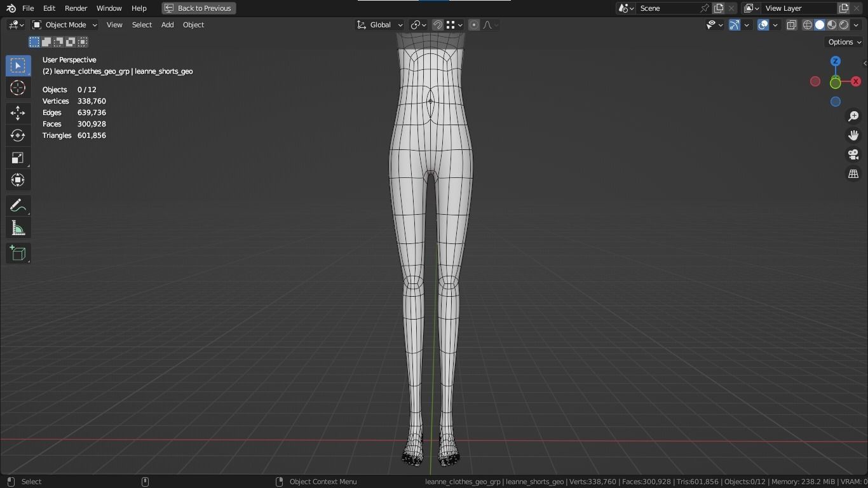Choose the Measure ruler tool
This screenshot has height=488, width=868.
coord(18,228)
